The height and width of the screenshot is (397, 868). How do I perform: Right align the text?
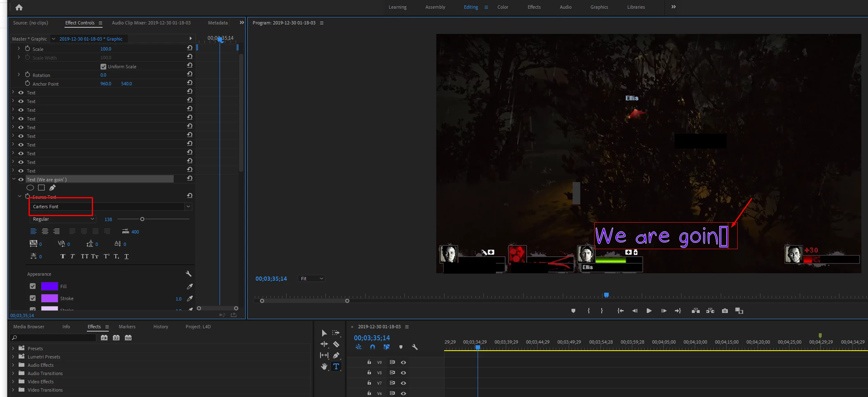tap(57, 231)
